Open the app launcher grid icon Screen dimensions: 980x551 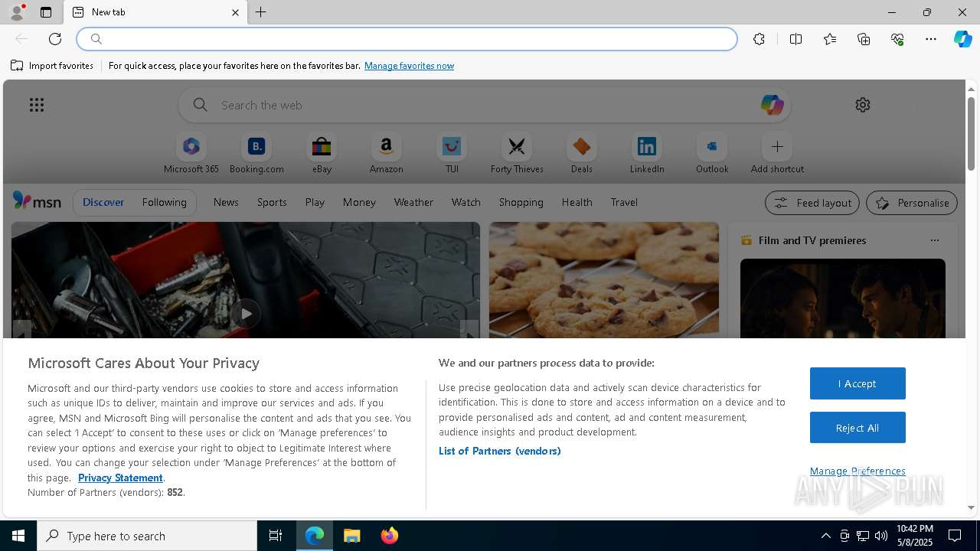tap(37, 105)
